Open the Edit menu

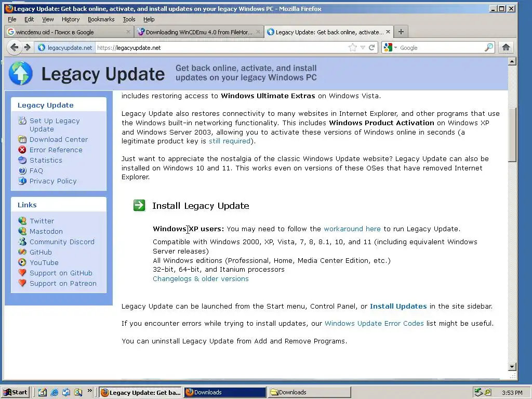[x=29, y=19]
